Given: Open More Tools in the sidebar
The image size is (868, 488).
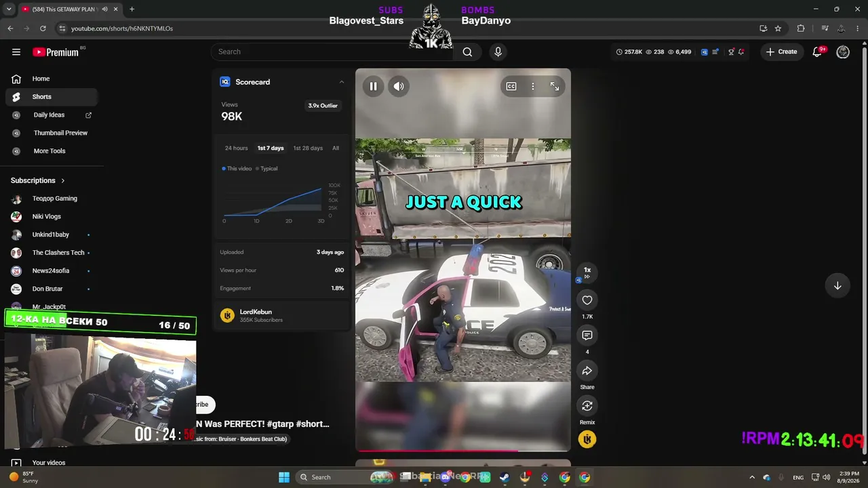Looking at the screenshot, I should pyautogui.click(x=52, y=151).
